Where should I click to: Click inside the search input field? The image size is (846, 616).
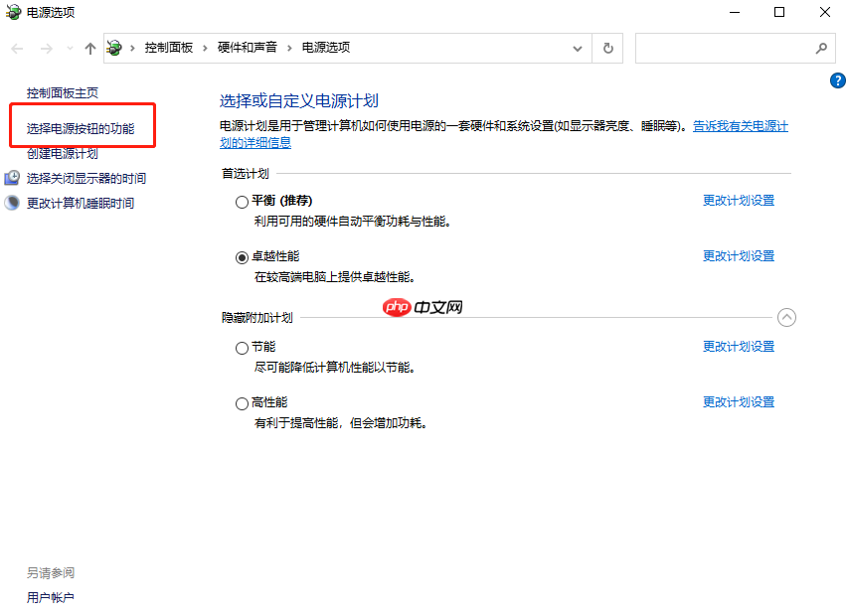coord(726,47)
